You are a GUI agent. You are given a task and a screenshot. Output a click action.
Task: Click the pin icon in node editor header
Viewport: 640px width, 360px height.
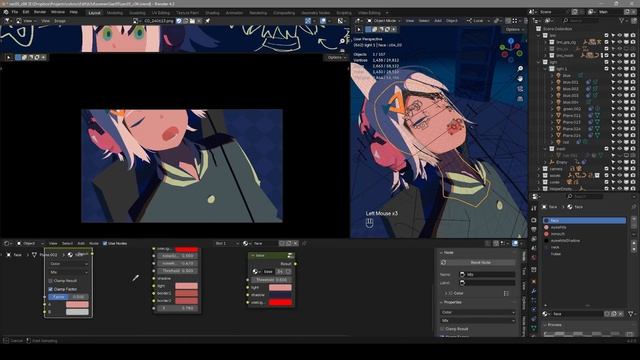tap(304, 243)
